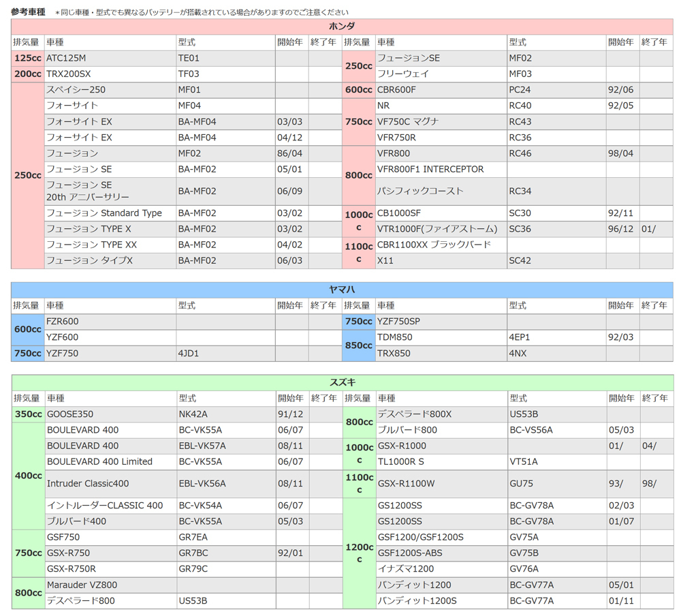Click the スズキ section header
The height and width of the screenshot is (616, 681).
(343, 382)
